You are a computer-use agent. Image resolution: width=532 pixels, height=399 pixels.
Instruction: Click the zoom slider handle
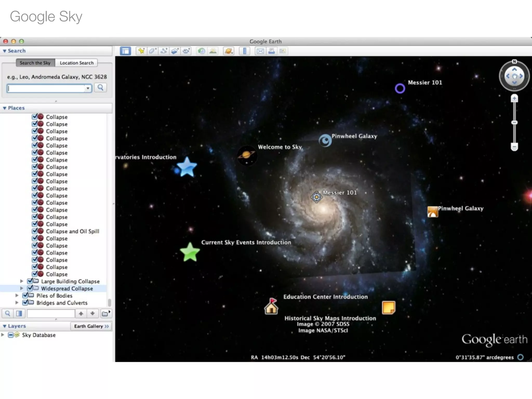pos(514,122)
